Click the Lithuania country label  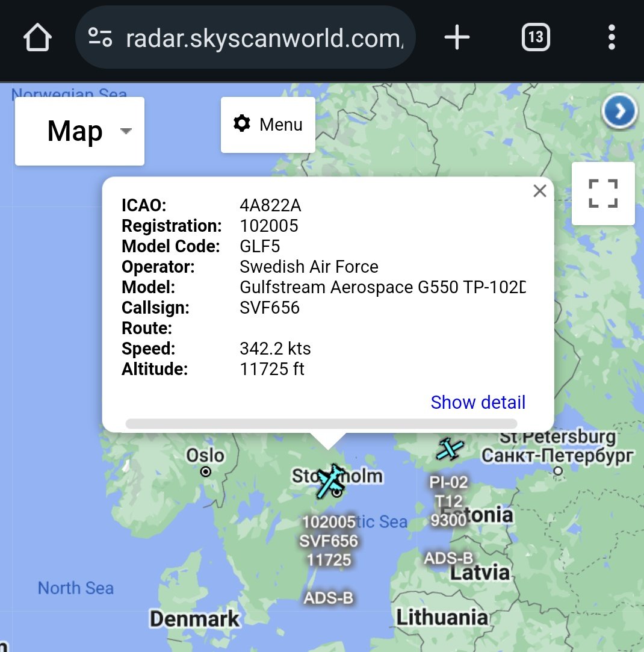click(442, 617)
